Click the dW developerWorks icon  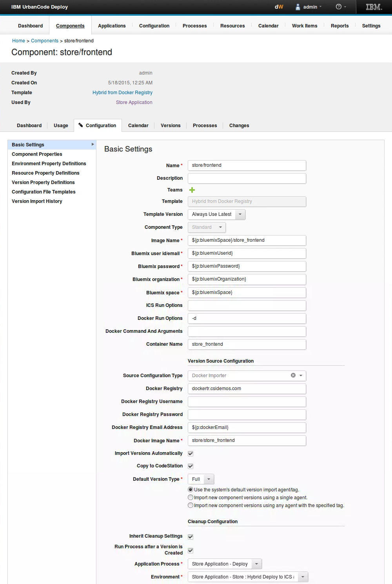tap(279, 7)
